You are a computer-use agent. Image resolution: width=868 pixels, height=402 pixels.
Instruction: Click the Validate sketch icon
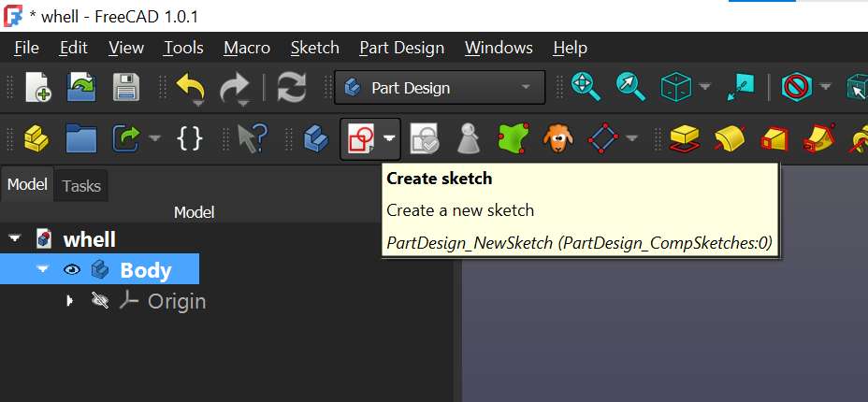tap(425, 138)
